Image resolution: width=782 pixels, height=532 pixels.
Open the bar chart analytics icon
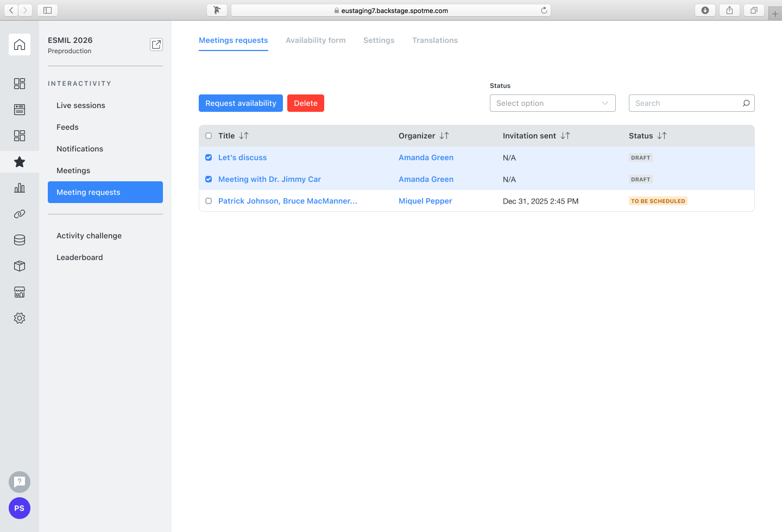(x=20, y=188)
